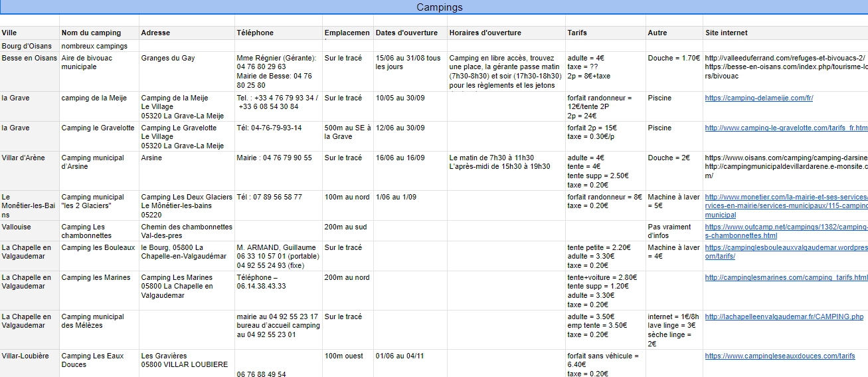Select the Camping municipal des Mélèzes cell
Viewport: 868px width, 377px height.
pos(99,330)
